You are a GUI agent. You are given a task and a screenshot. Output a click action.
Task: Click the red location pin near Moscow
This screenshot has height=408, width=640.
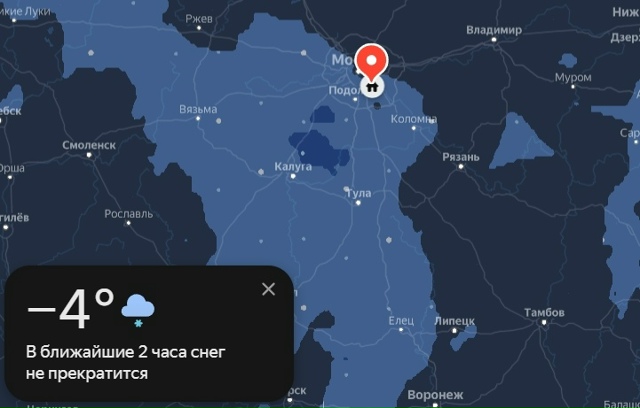tap(371, 61)
